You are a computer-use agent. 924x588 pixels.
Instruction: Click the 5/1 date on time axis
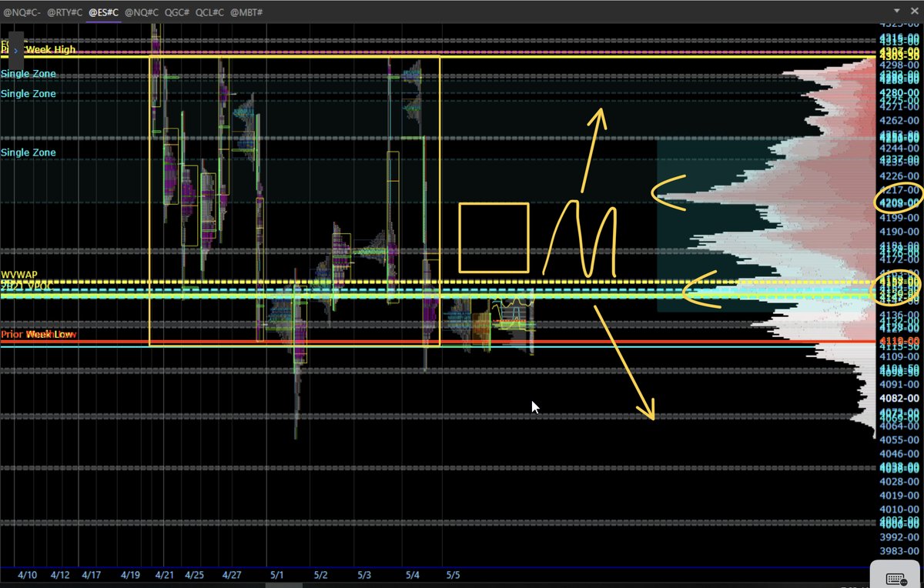[278, 575]
